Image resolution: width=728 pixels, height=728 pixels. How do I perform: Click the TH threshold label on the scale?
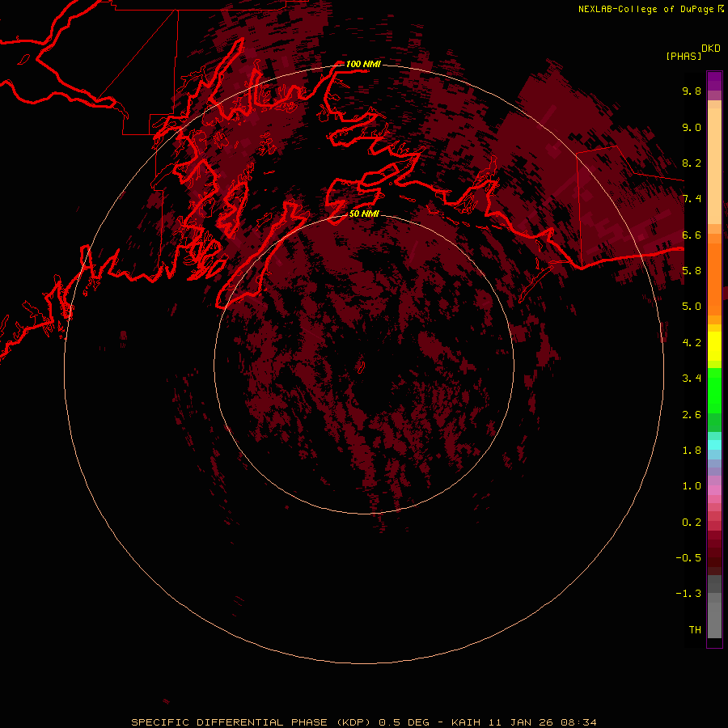click(x=695, y=630)
